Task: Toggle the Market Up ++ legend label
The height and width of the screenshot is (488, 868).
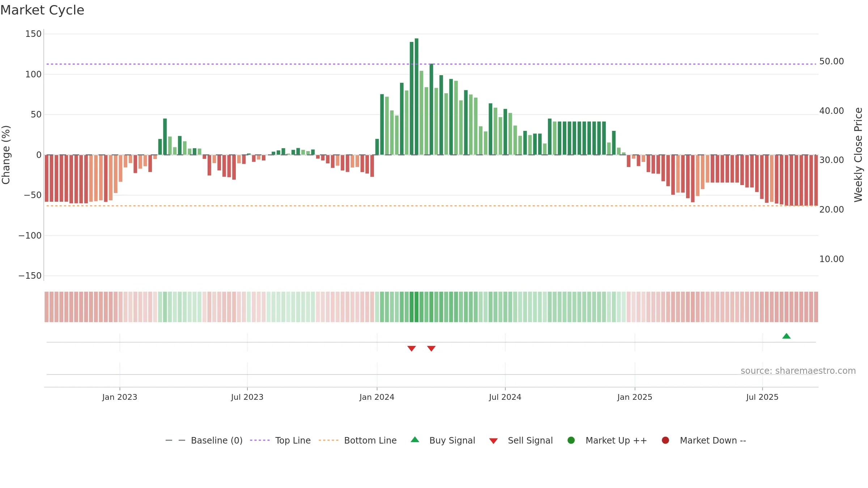Action: coord(616,441)
